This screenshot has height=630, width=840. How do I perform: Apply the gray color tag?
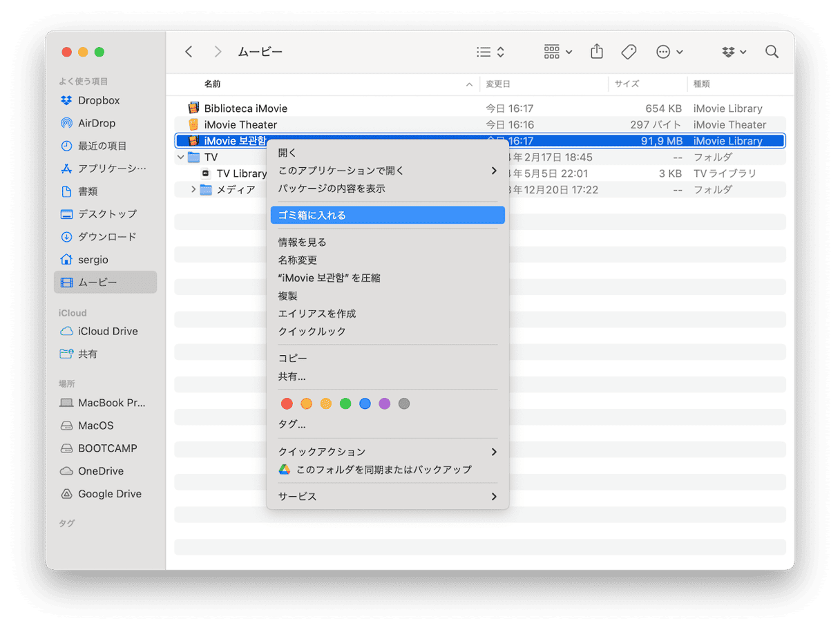pos(404,403)
